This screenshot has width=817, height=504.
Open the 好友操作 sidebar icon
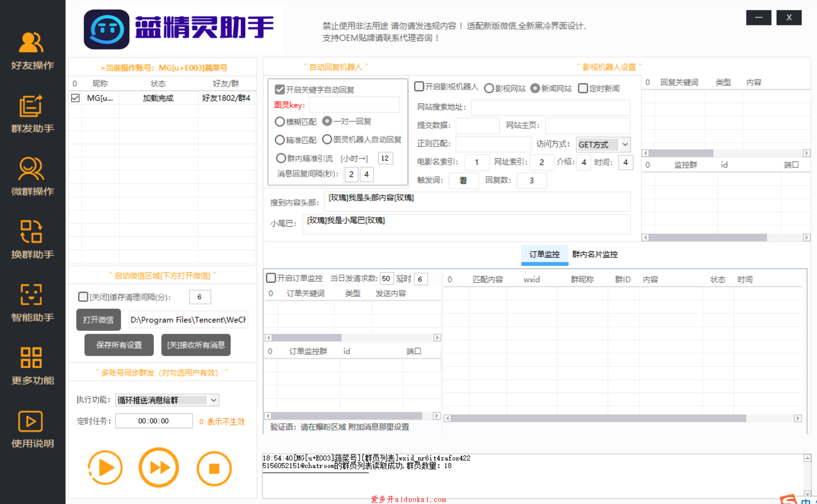[31, 43]
